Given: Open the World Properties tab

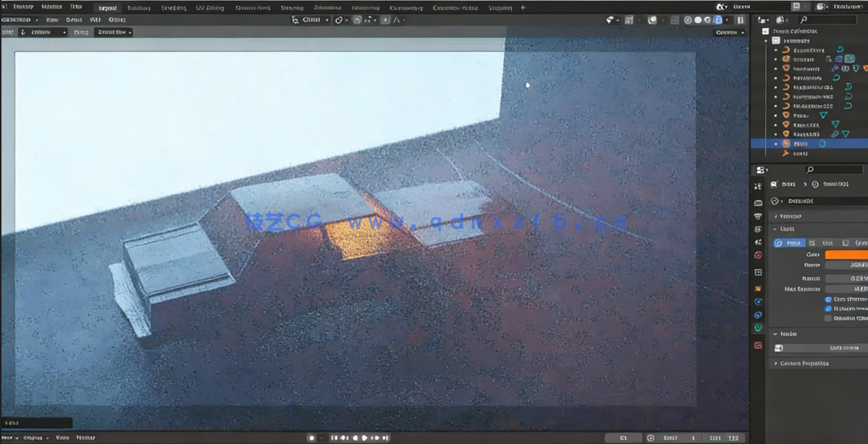Looking at the screenshot, I should pyautogui.click(x=758, y=254).
